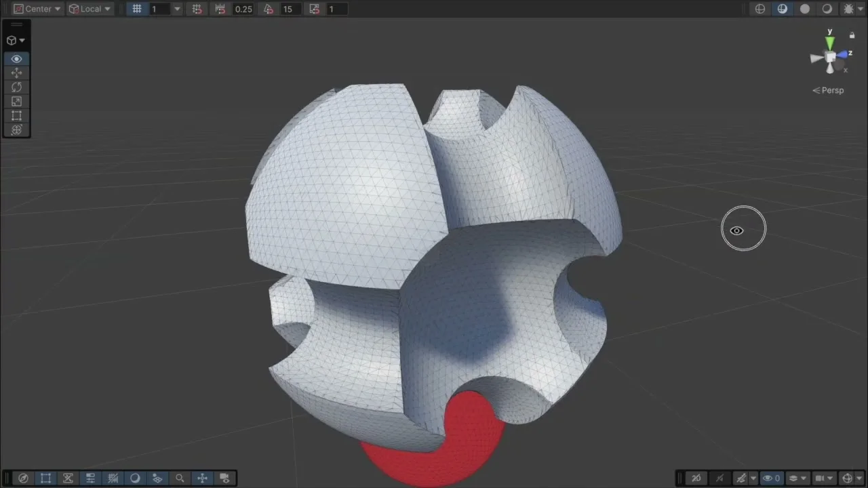Expand the grid settings dropdown arrow
868x488 pixels.
(x=178, y=9)
